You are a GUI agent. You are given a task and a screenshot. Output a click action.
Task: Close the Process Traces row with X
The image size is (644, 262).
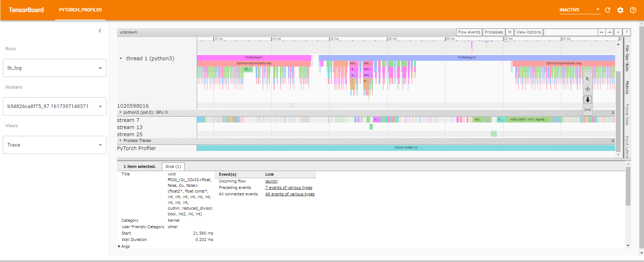(x=613, y=141)
